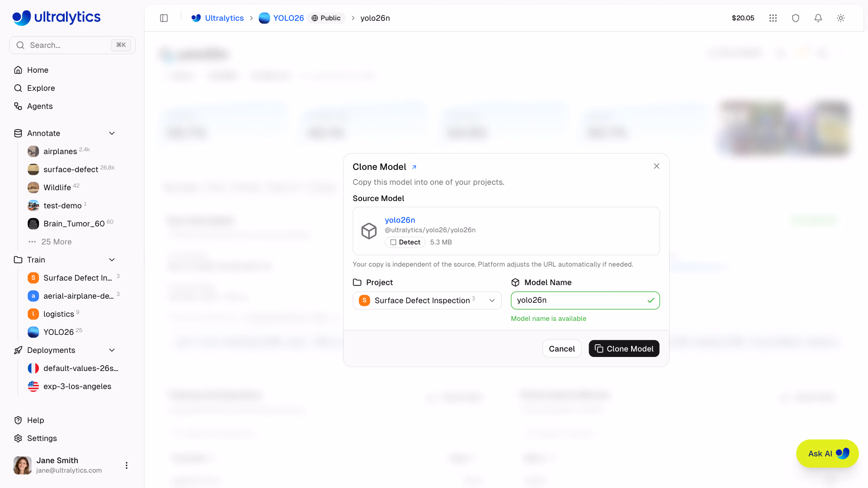
Task: Open the Ask AI assistant
Action: 827,454
